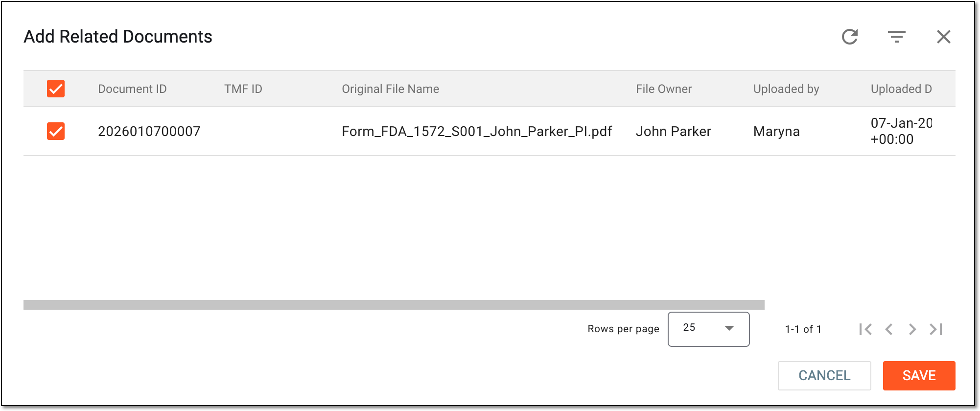Click the File Owner column header

point(664,89)
